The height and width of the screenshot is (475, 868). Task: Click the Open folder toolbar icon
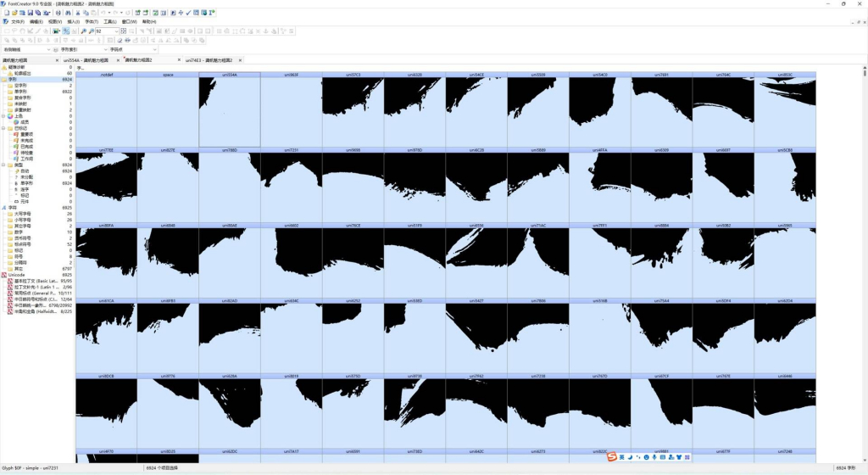14,13
